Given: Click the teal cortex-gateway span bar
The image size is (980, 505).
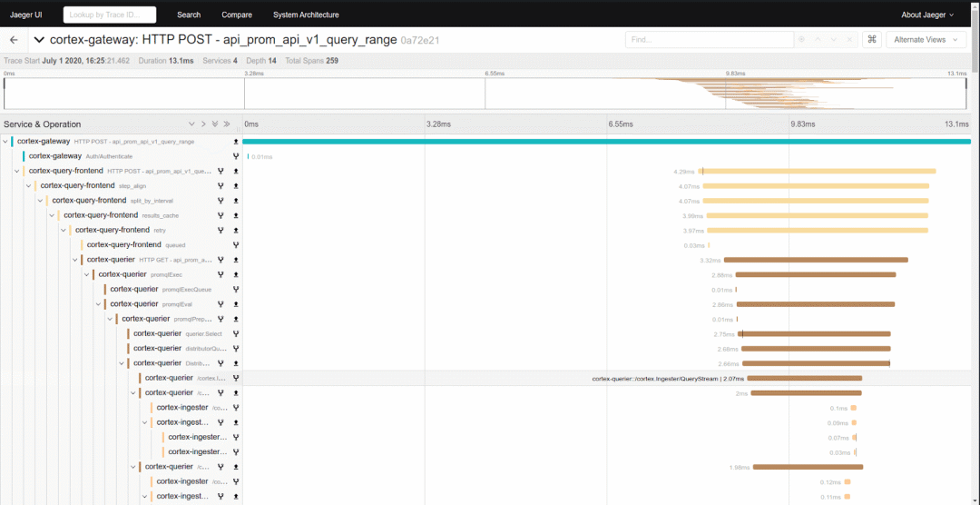Looking at the screenshot, I should [x=606, y=142].
